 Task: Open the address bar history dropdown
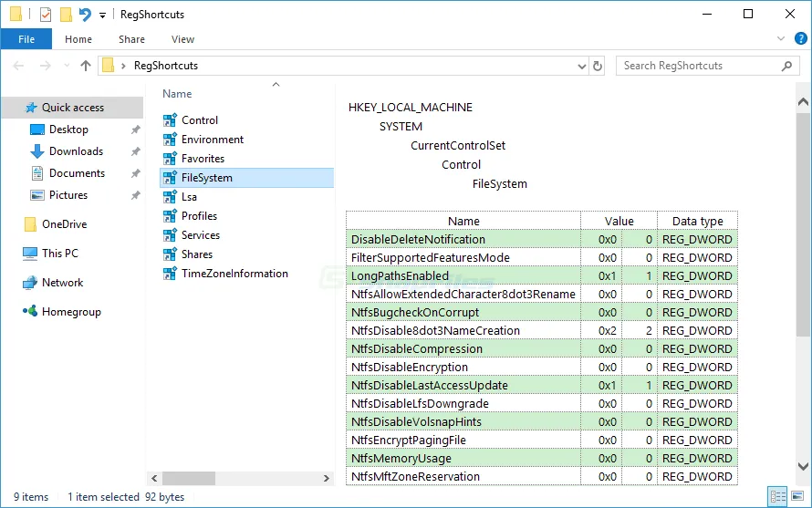point(581,67)
